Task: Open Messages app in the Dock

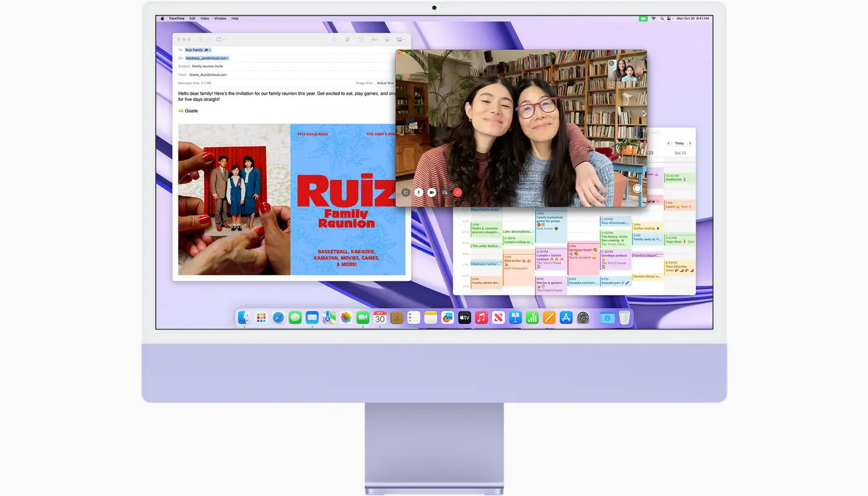Action: pos(295,317)
